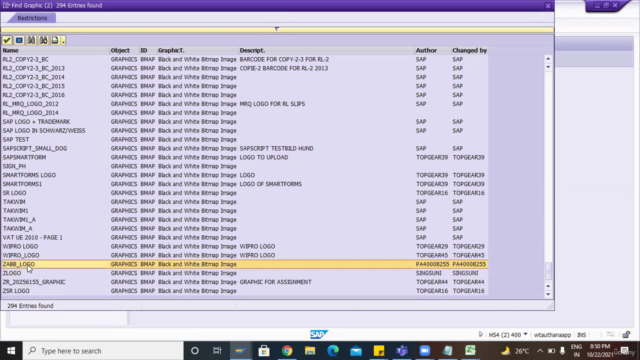Click the GRAPHIC FOR ASSIGNMENT description cell
This screenshot has height=360, width=640.
(x=276, y=282)
